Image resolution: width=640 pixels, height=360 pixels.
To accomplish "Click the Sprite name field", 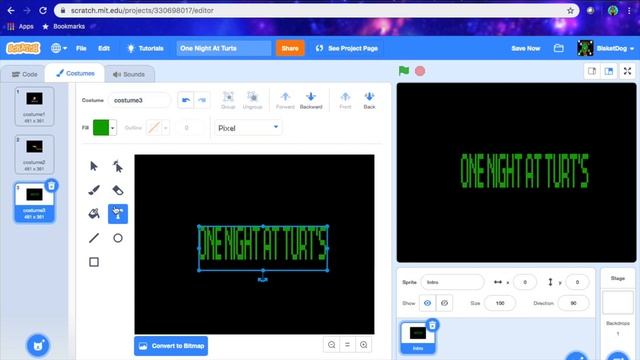I will pyautogui.click(x=452, y=282).
